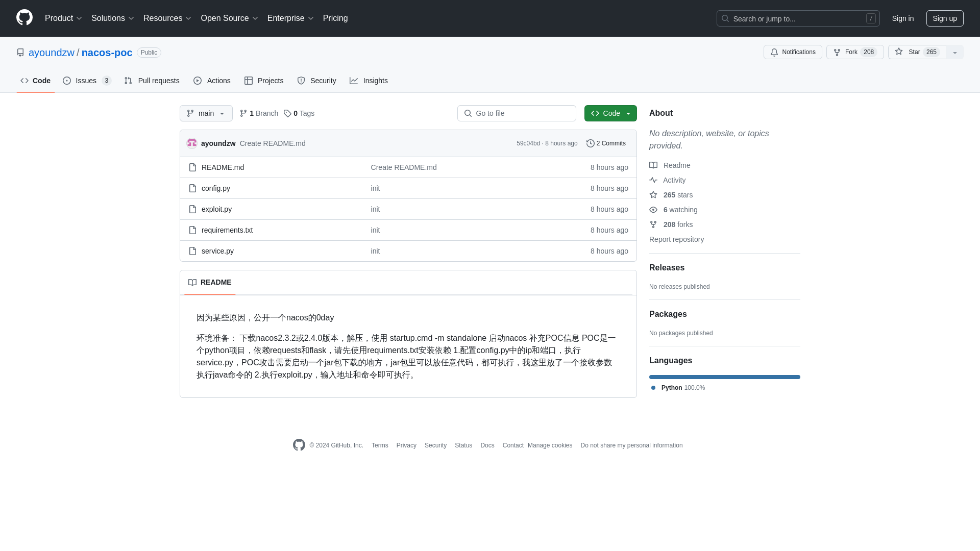Open requirements.txt file

(x=227, y=230)
